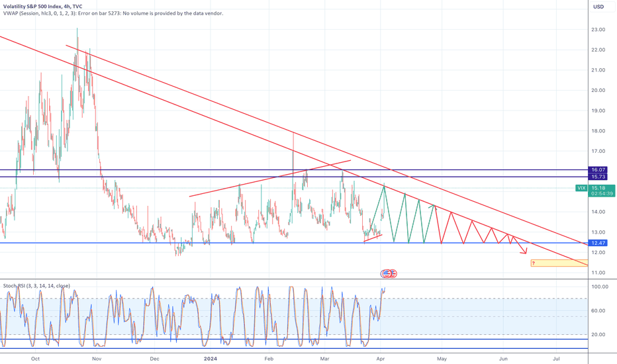Click the VIX ticker tag on price axis
Viewport: 617px width, 364px height.
click(x=581, y=188)
